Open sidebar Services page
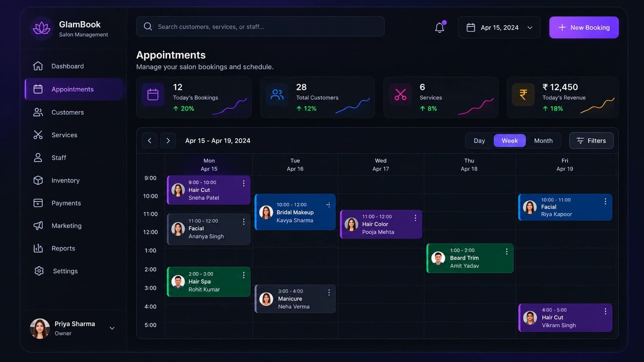Screen dimensions: 644x362 (74, 135)
